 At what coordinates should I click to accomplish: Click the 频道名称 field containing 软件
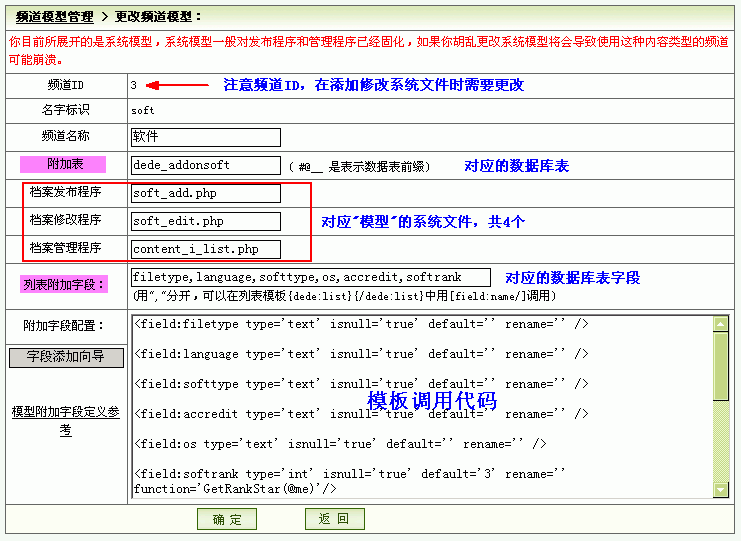(206, 137)
